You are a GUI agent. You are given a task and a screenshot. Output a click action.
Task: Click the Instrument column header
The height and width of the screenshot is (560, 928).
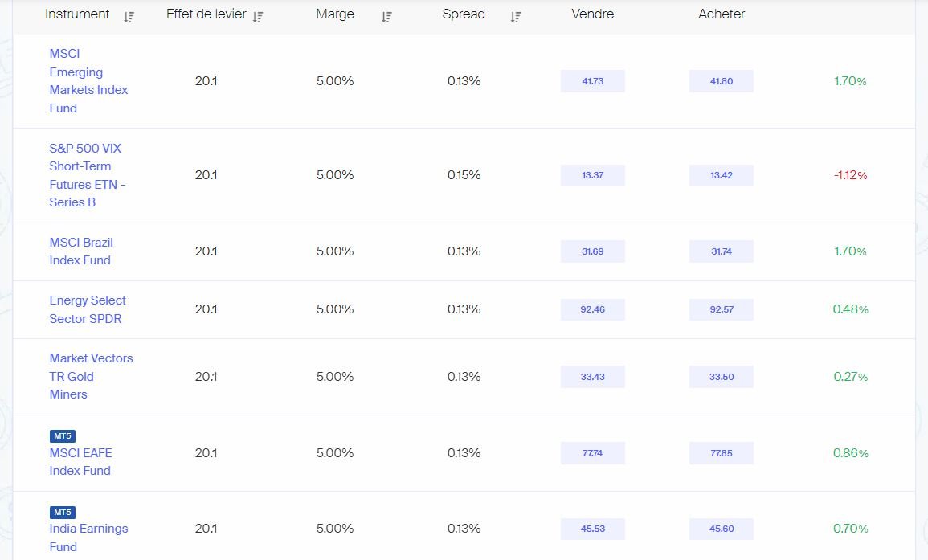[x=77, y=14]
